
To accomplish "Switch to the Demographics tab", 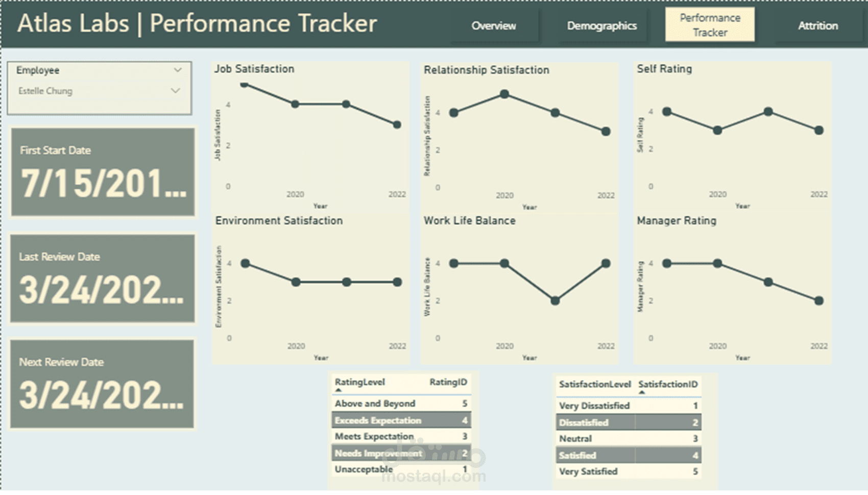I will click(601, 26).
